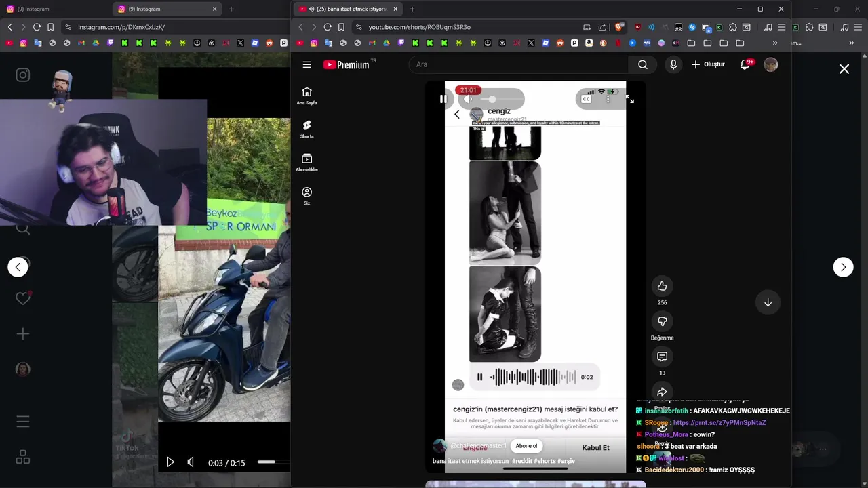Adjust the Short's volume slider
The height and width of the screenshot is (488, 868).
[x=502, y=99]
